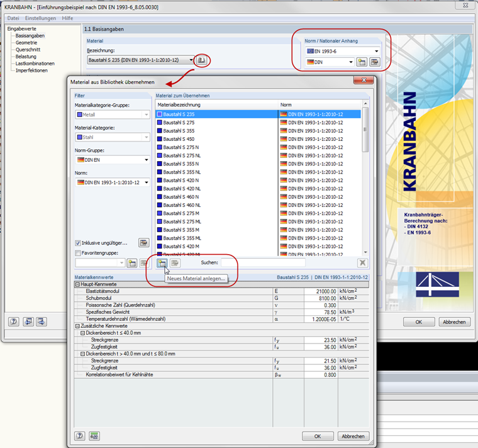Click previous table arrow icon in main window

[x=28, y=322]
